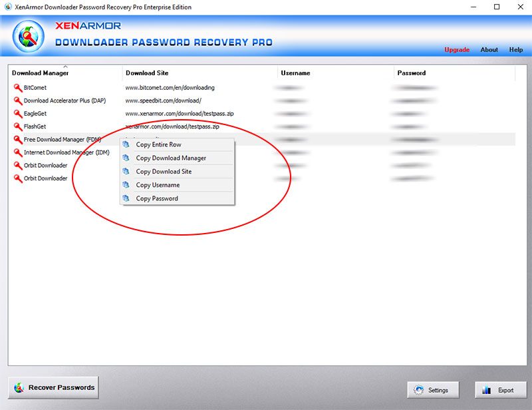The image size is (532, 410).
Task: Click the blurred username in BitComet row
Action: (x=289, y=88)
